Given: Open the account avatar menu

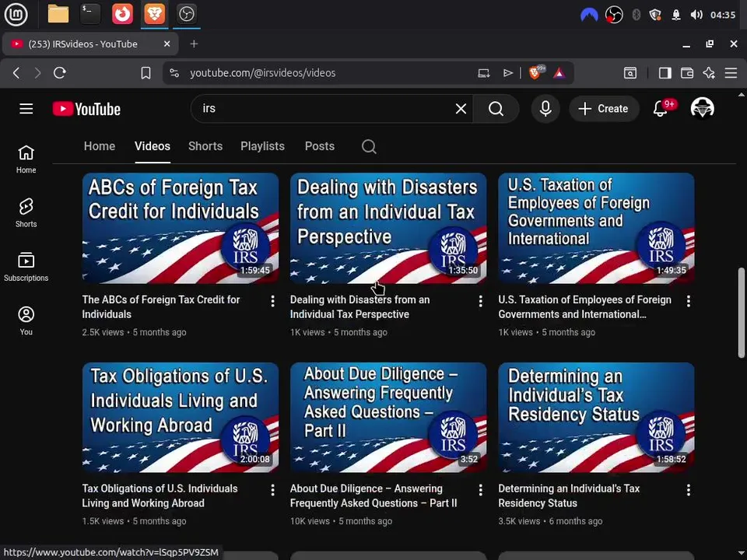Looking at the screenshot, I should click(x=702, y=109).
